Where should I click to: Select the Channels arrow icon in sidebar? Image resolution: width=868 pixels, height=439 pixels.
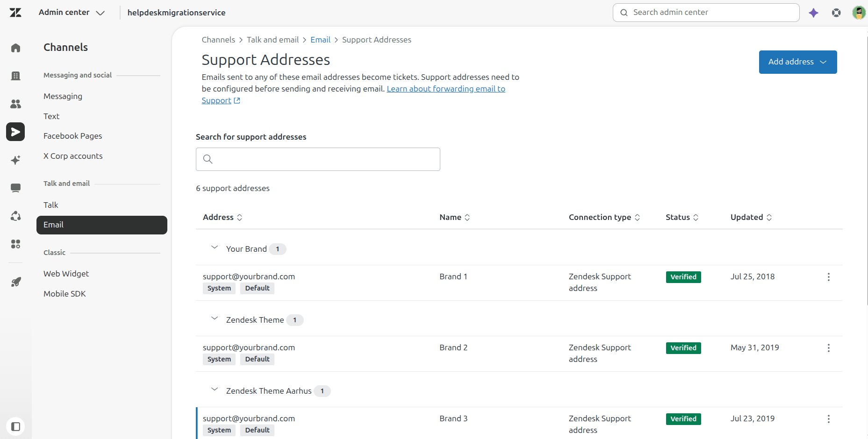[15, 132]
